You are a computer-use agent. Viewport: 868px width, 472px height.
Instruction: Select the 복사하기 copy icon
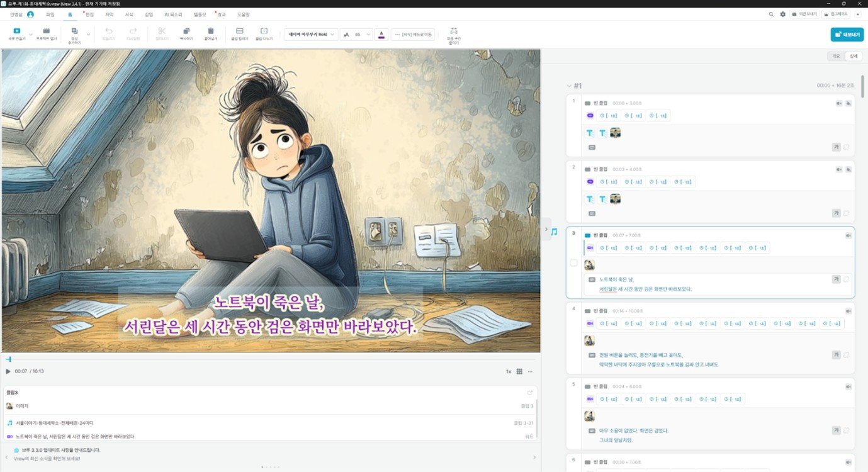click(186, 31)
